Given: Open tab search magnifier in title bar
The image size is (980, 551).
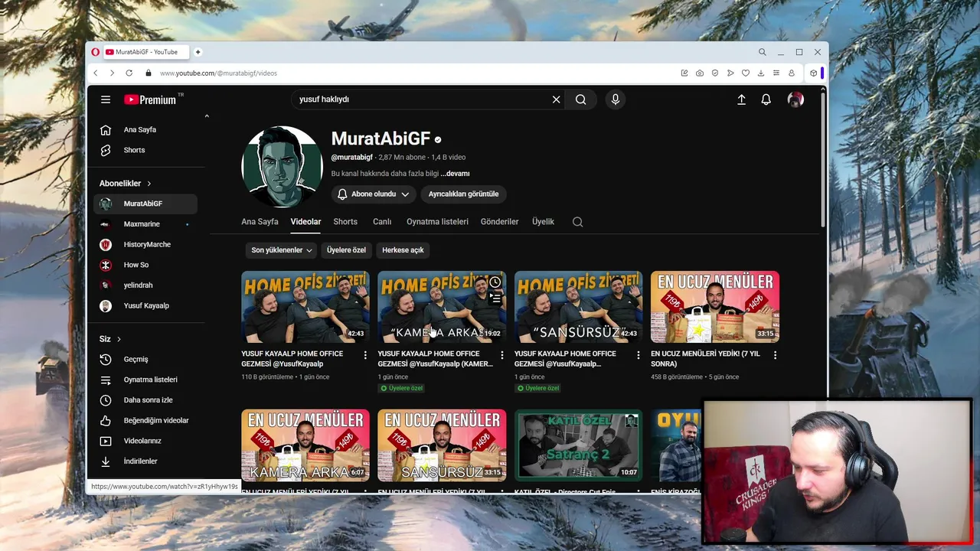Looking at the screenshot, I should (x=763, y=52).
